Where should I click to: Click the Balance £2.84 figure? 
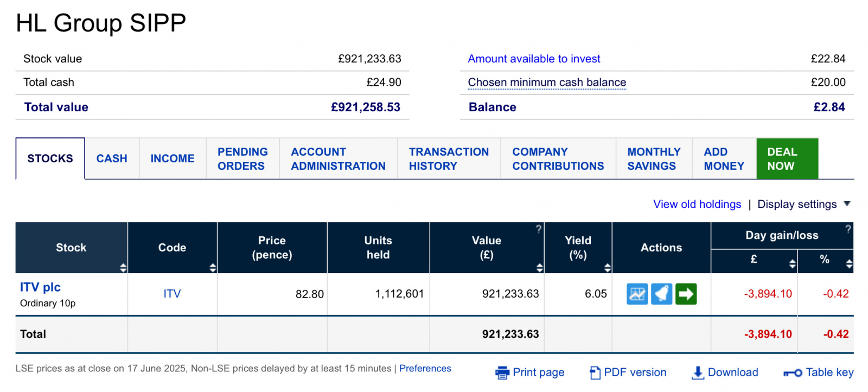pos(829,108)
